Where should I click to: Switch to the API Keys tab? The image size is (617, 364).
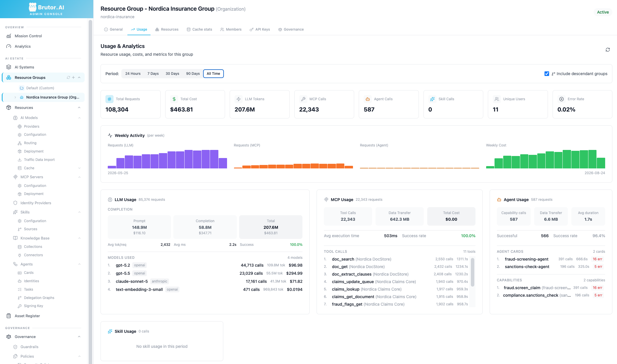(260, 29)
